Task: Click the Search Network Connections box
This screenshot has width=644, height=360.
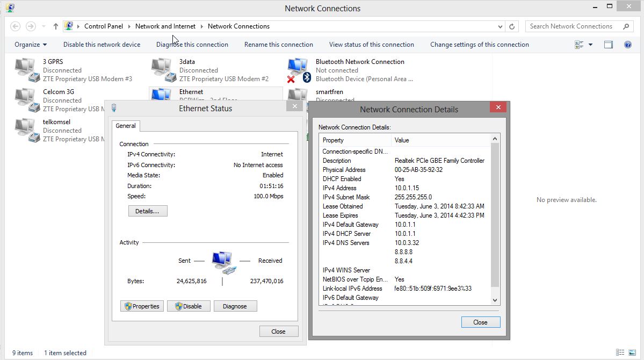Action: [x=572, y=26]
